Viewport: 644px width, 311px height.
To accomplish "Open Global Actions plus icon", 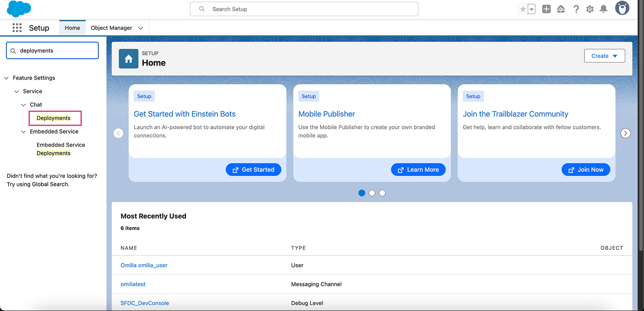I will click(x=546, y=9).
